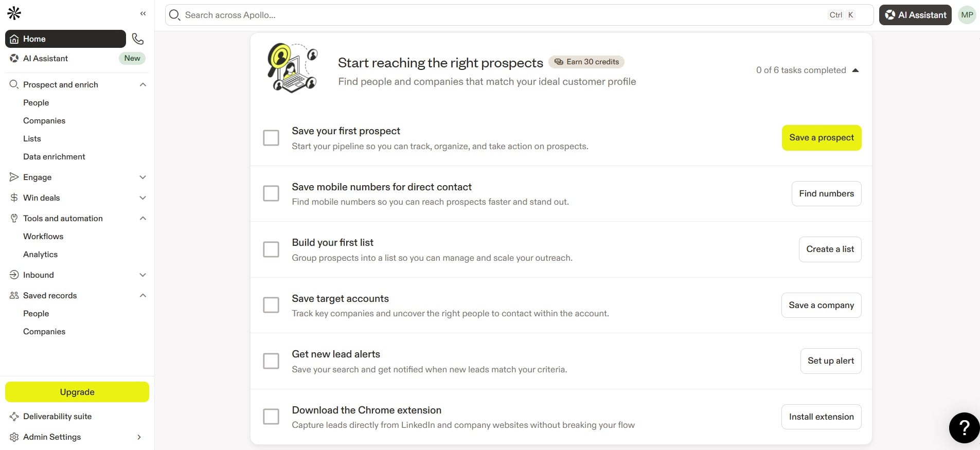
Task: Collapse sidebar with double-chevron icon
Action: 143,13
